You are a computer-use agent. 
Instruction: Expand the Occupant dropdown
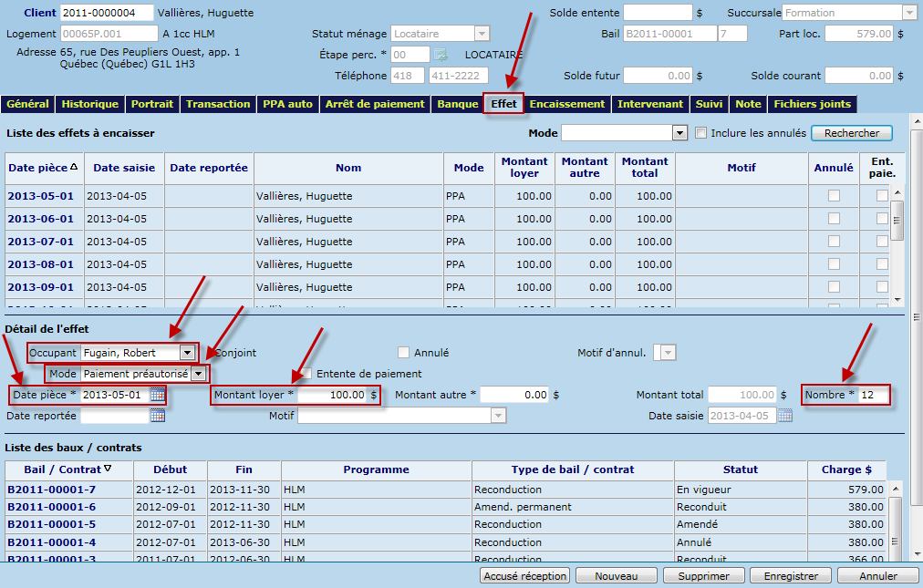(187, 353)
